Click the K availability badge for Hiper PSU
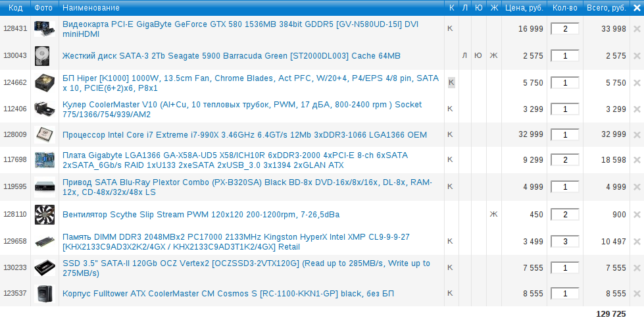This screenshot has height=328, width=644. point(451,82)
